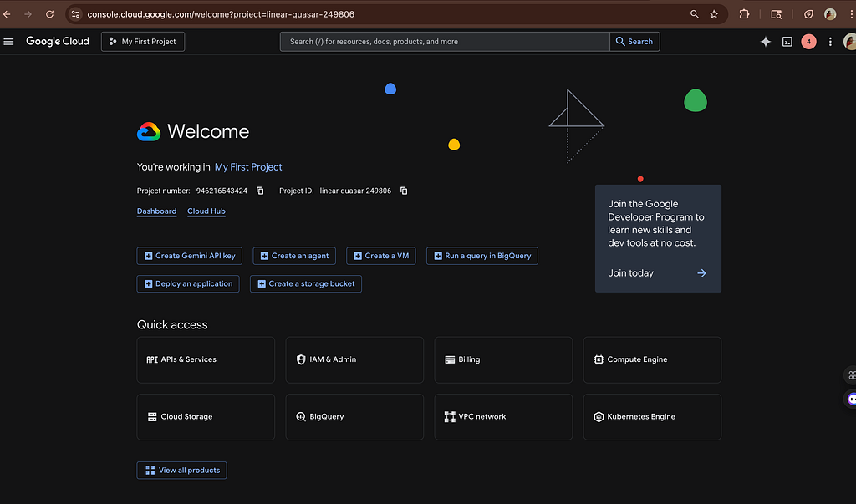856x504 pixels.
Task: Reload the page with browser refresh
Action: point(49,14)
